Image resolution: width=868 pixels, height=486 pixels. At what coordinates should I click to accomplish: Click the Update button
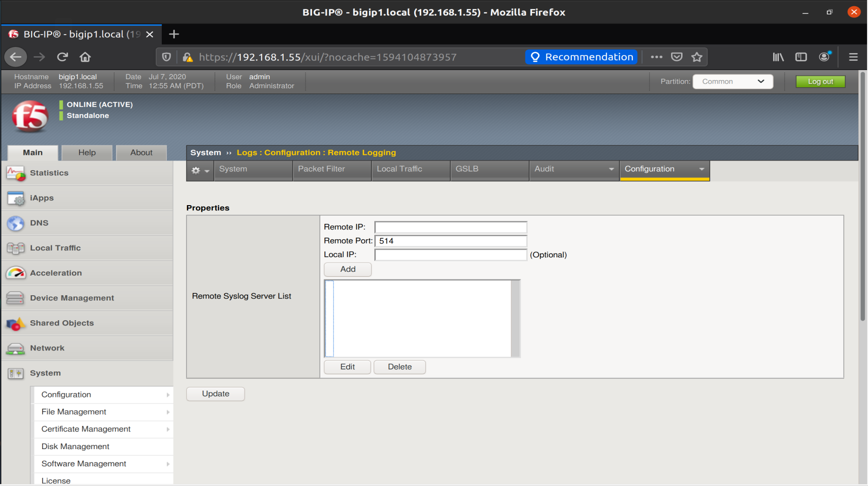[216, 394]
